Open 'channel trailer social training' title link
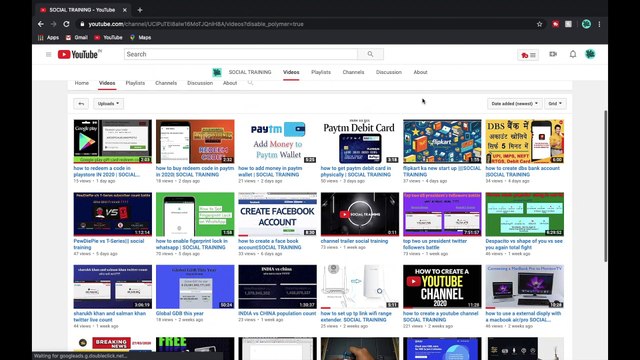 point(354,241)
